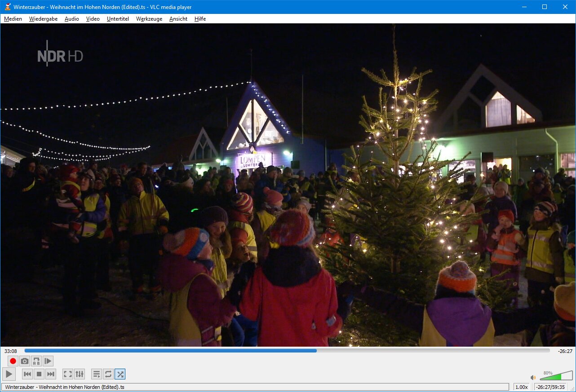The image size is (576, 392).
Task: Toggle loop repeat mode
Action: (x=108, y=374)
